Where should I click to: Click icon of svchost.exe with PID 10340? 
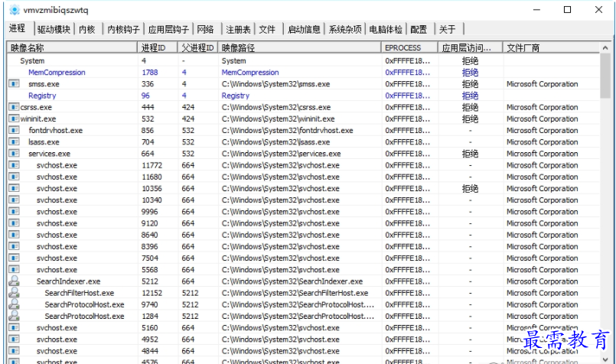pyautogui.click(x=14, y=200)
